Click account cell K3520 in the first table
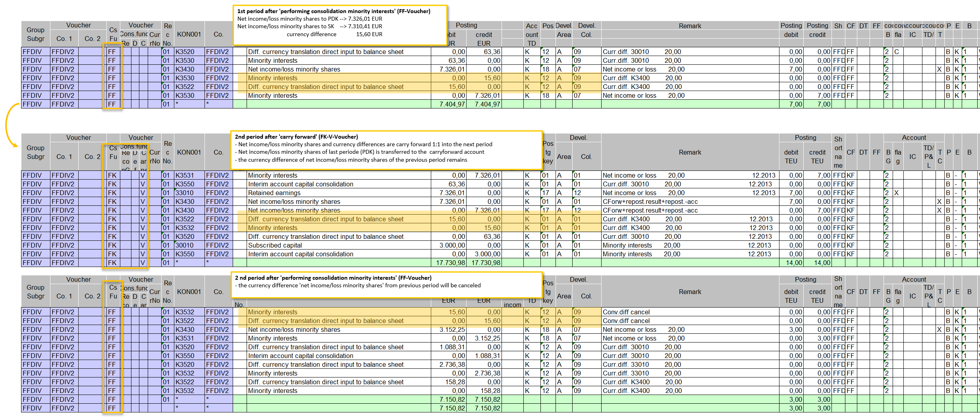 tap(189, 52)
